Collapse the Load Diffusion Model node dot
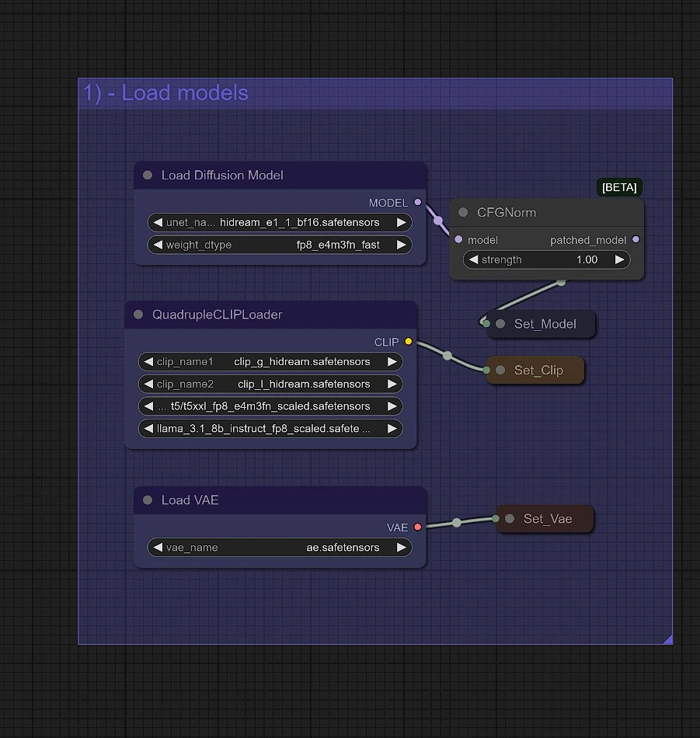Viewport: 700px width, 738px height. 148,175
